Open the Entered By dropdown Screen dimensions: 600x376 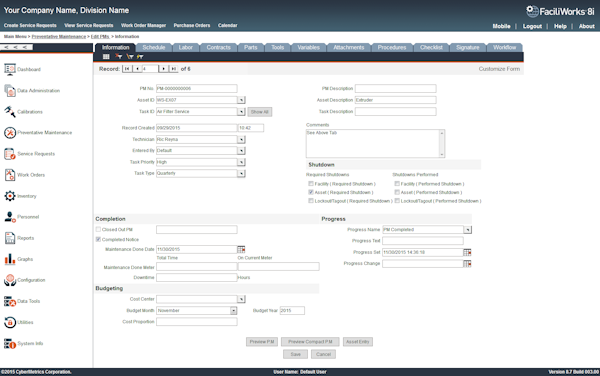pyautogui.click(x=241, y=151)
